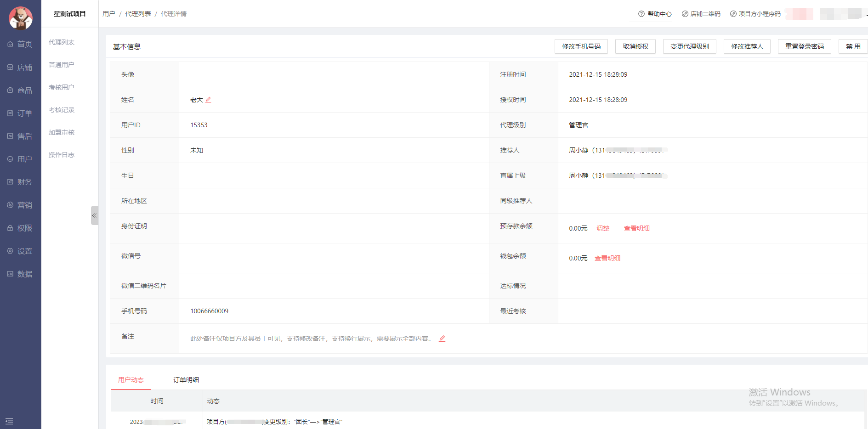The height and width of the screenshot is (429, 868).
Task: Open 店铺二维码 in the top bar
Action: [701, 14]
